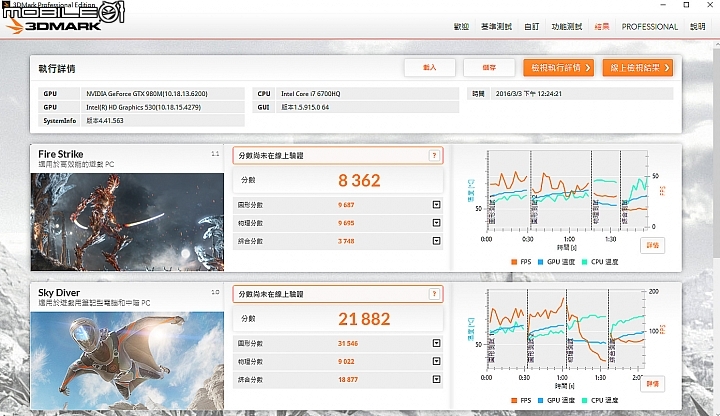Click the blue GPU 溫度 legend swatch under Sky Diver chart
This screenshot has height=416, width=720.
pos(540,400)
